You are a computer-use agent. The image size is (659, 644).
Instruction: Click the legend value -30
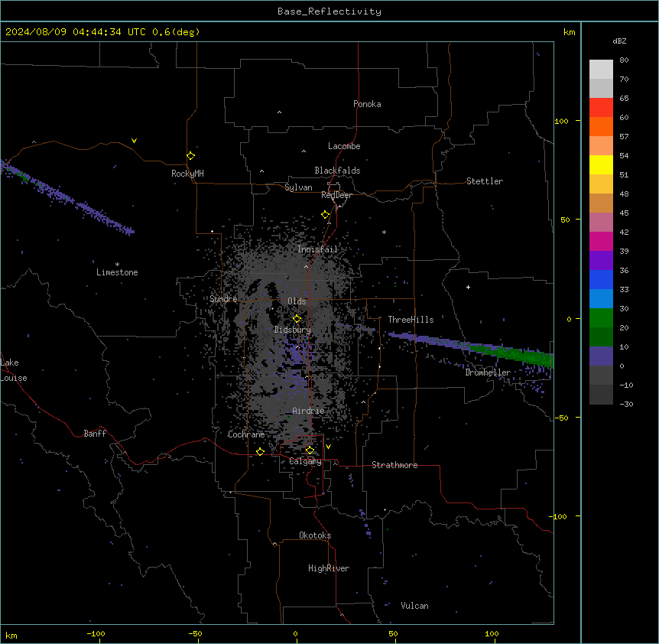(626, 405)
